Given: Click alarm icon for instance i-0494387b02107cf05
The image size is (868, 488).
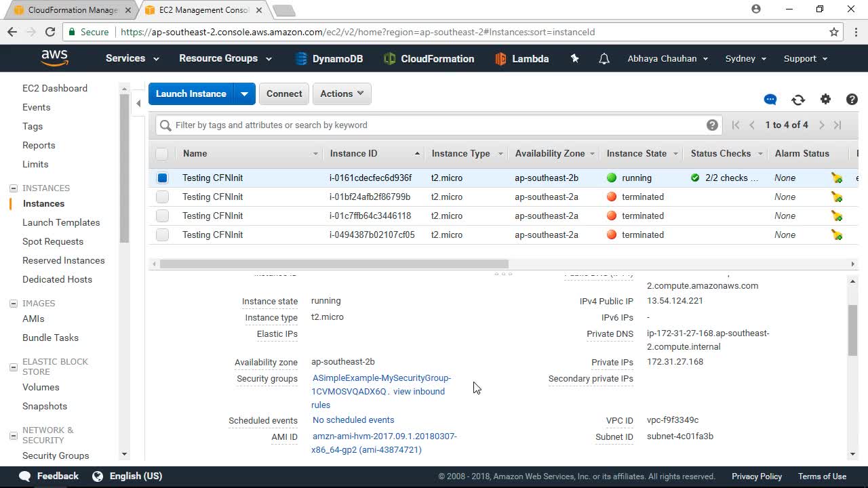Looking at the screenshot, I should pos(837,235).
